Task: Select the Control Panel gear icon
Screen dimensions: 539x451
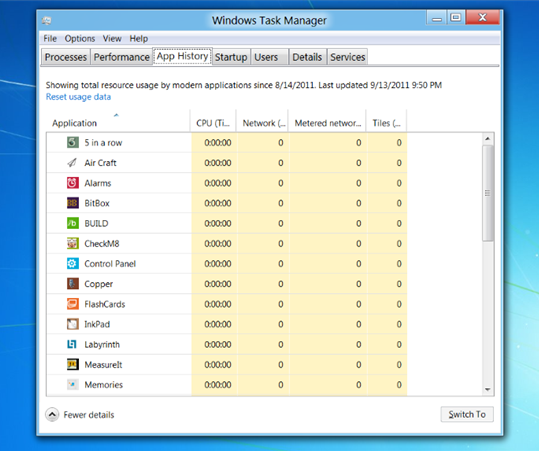Action: pyautogui.click(x=73, y=264)
